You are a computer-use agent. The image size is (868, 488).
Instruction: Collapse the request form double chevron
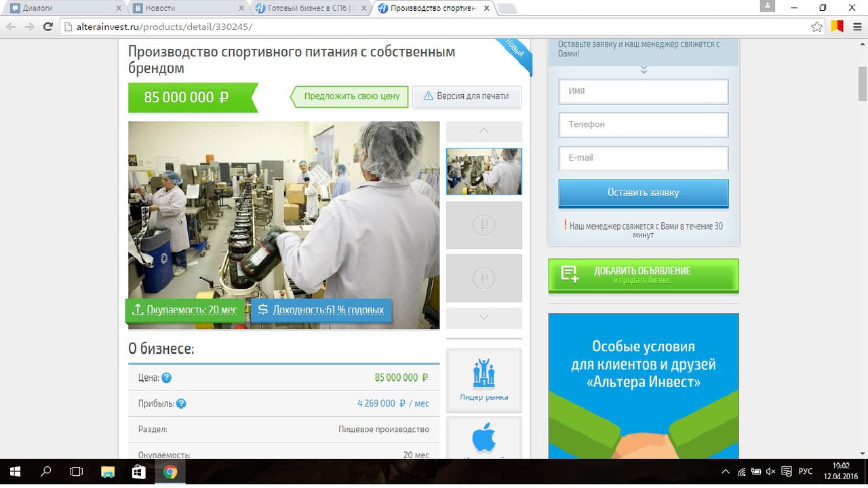644,70
